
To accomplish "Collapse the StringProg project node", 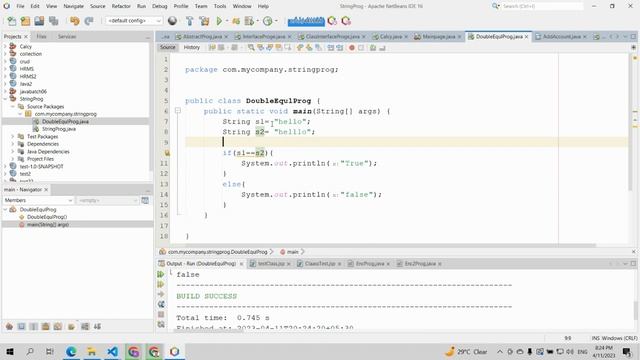I will pos(5,99).
